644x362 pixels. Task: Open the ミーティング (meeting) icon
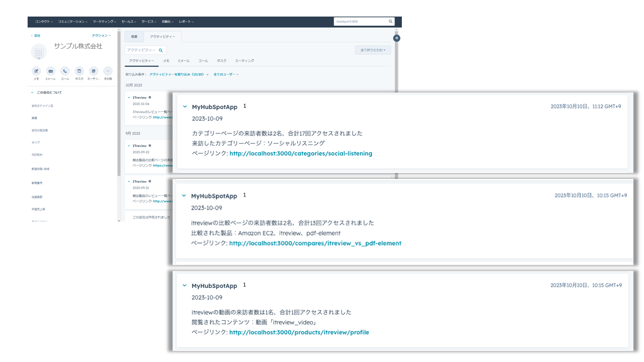pyautogui.click(x=93, y=71)
